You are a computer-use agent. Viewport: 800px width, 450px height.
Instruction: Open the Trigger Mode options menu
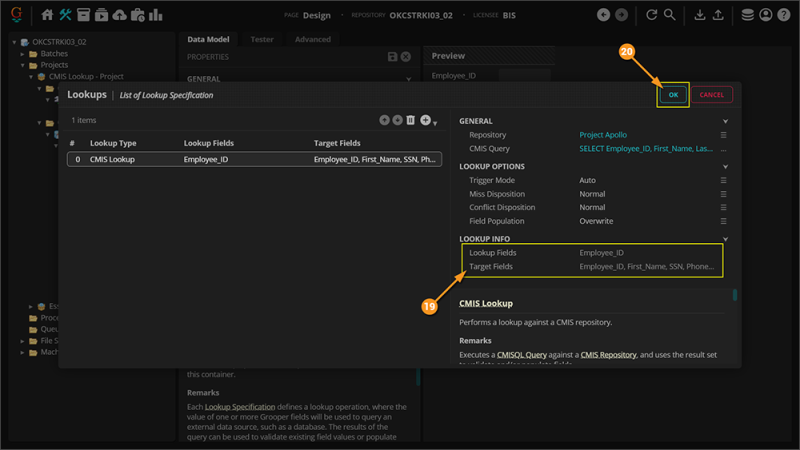click(x=723, y=180)
